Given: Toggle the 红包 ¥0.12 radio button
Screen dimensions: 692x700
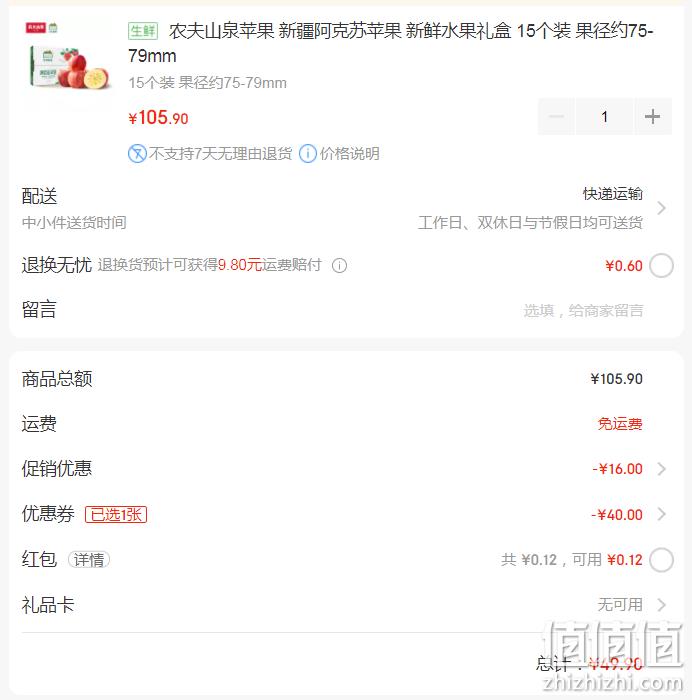Looking at the screenshot, I should (x=661, y=560).
